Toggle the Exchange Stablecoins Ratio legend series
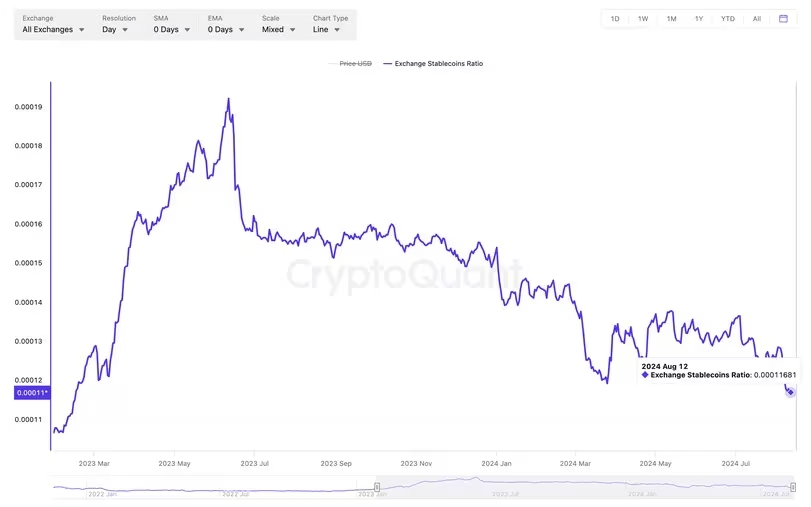The width and height of the screenshot is (811, 507). click(434, 64)
